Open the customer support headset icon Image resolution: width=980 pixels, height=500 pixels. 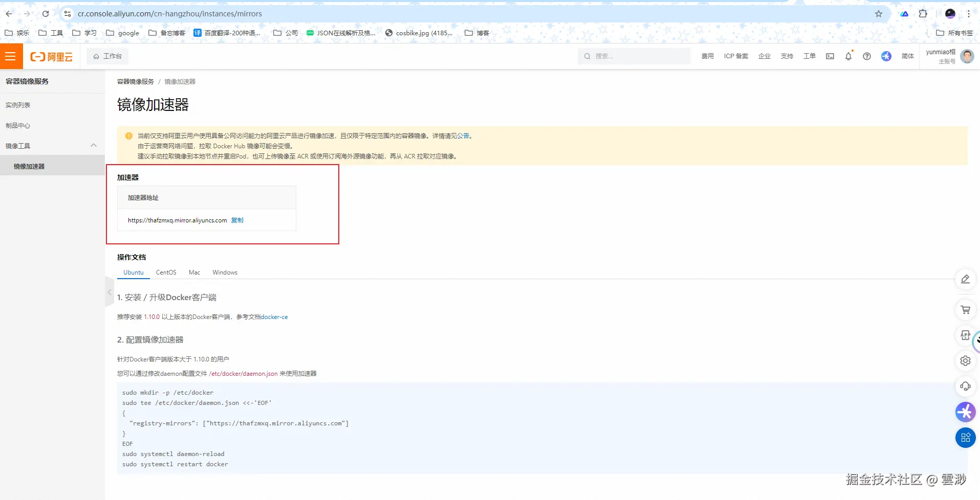(x=966, y=387)
